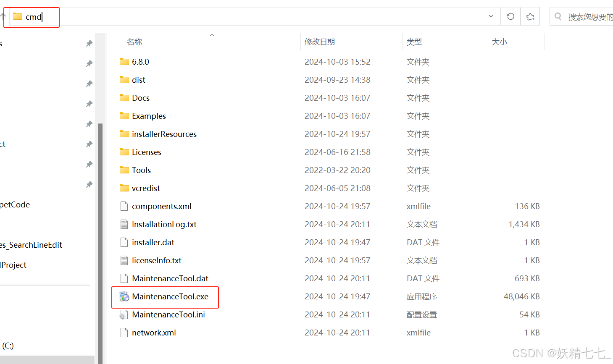Select the Docs folder icon
This screenshot has height=364, width=613.
(124, 98)
